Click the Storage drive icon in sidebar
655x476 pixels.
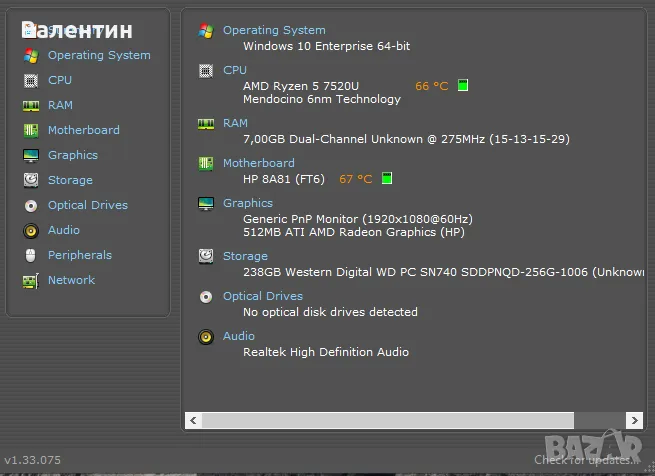tap(30, 180)
